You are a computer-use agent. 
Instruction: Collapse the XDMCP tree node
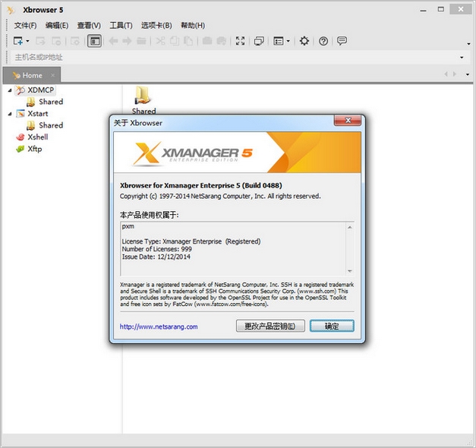click(x=10, y=90)
